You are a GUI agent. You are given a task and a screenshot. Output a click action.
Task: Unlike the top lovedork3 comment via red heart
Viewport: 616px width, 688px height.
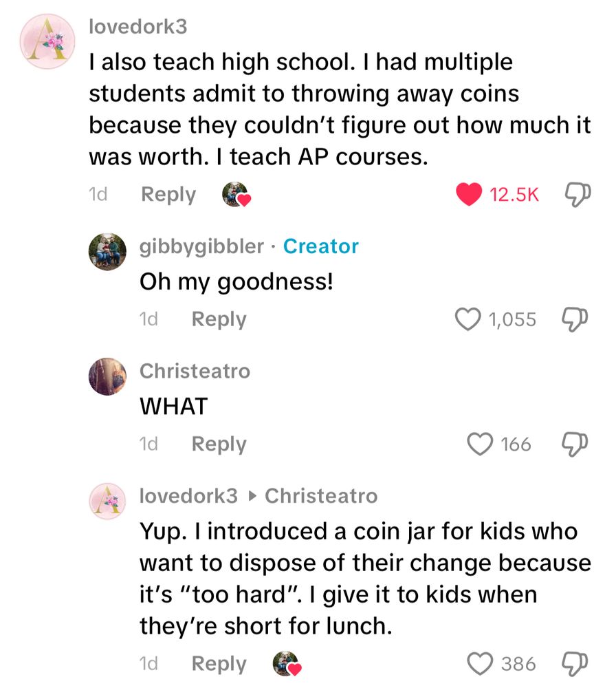[x=469, y=195]
